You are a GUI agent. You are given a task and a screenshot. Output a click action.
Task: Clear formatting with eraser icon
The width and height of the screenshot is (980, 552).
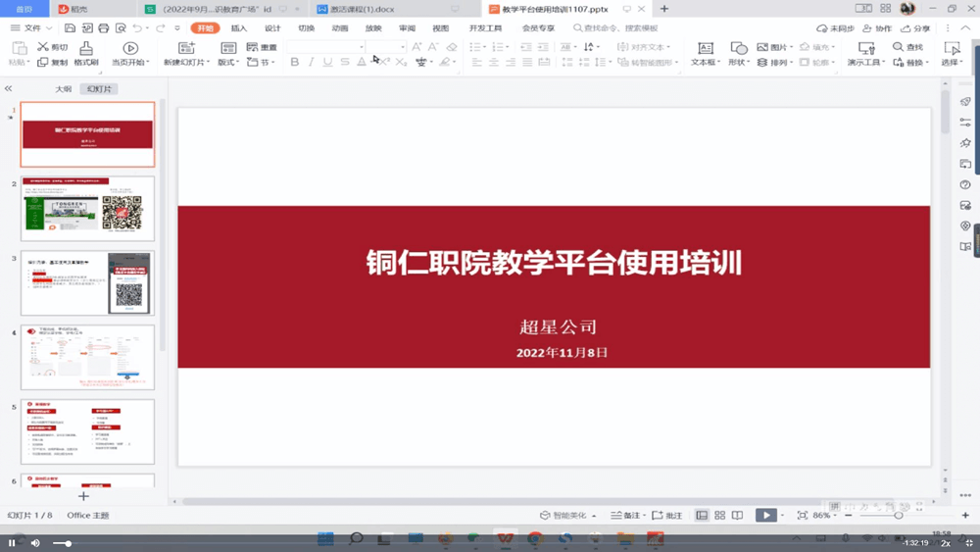[451, 47]
